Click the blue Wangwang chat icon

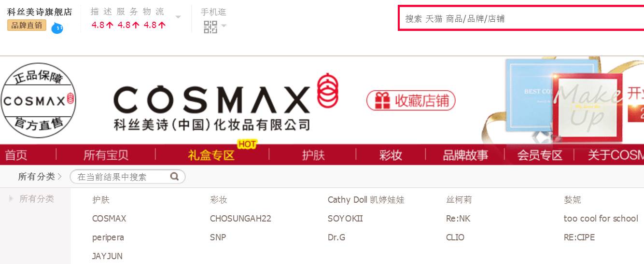[57, 28]
